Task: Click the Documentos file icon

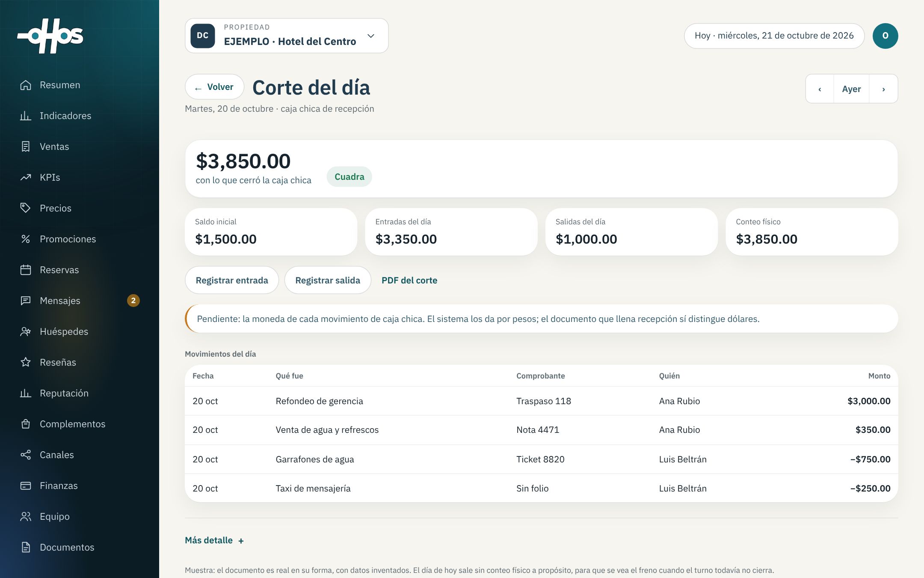Action: point(26,547)
